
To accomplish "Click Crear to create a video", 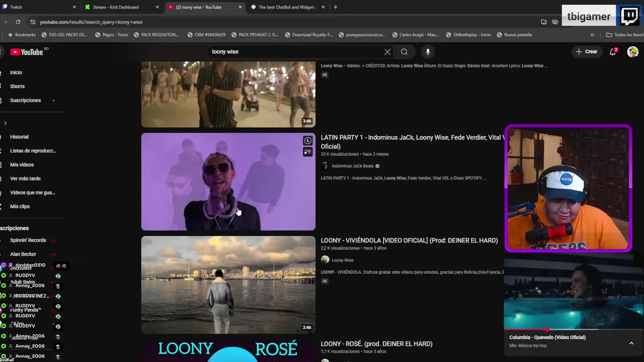I will coord(587,52).
